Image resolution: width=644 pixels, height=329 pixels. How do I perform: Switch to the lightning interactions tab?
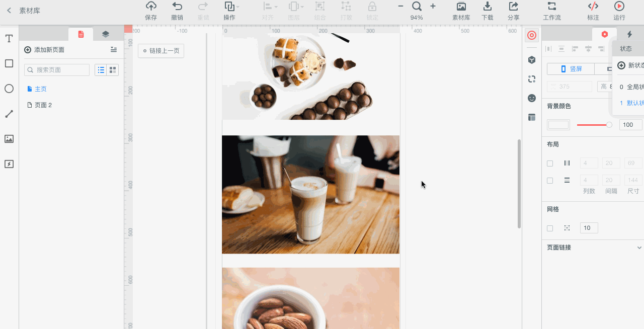pyautogui.click(x=629, y=34)
